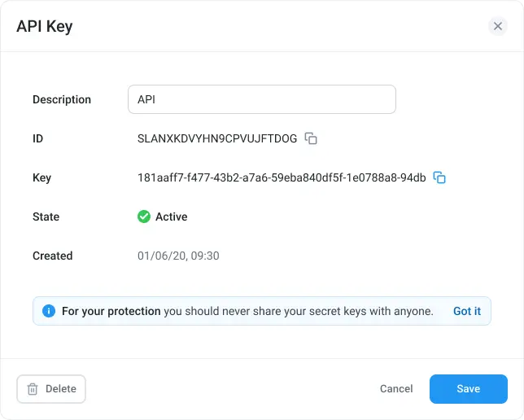
Task: Click the trash can icon
Action: click(33, 389)
